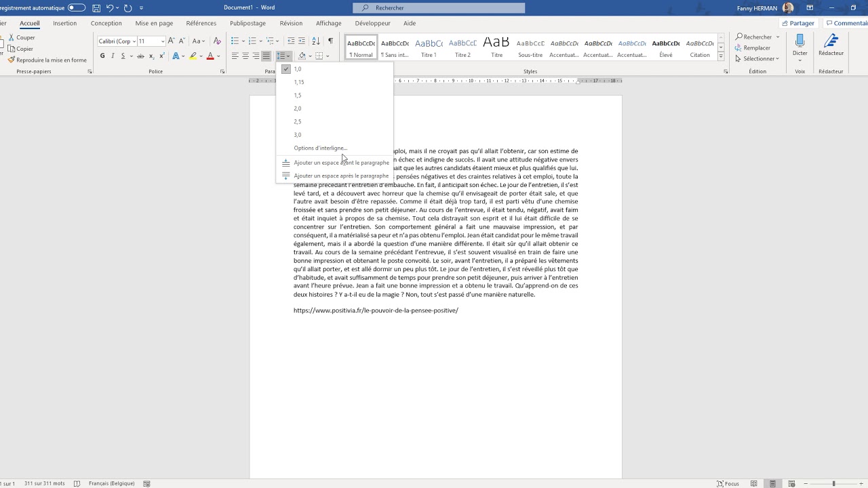Apply superscript formatting
The height and width of the screenshot is (488, 868).
pyautogui.click(x=161, y=56)
